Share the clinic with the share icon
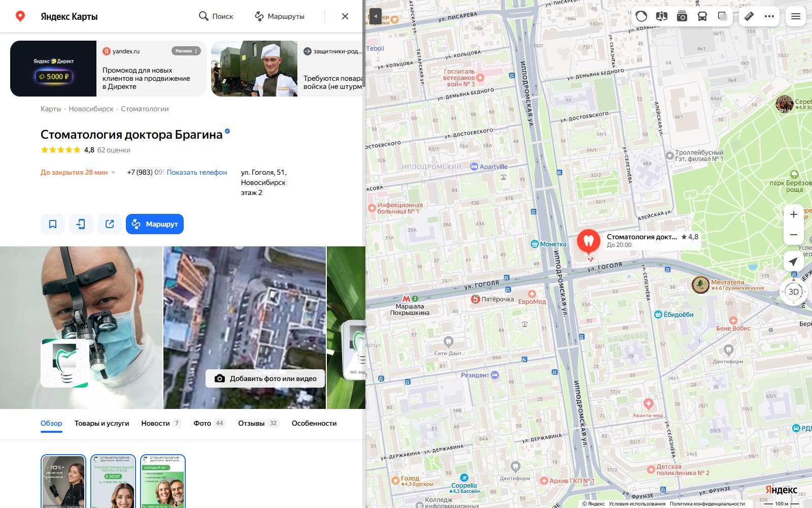 (110, 224)
